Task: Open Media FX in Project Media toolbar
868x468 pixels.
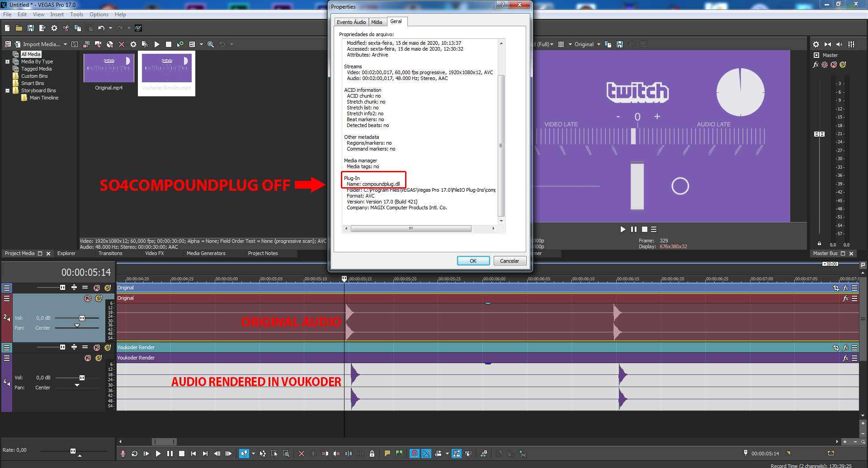Action: [x=145, y=44]
